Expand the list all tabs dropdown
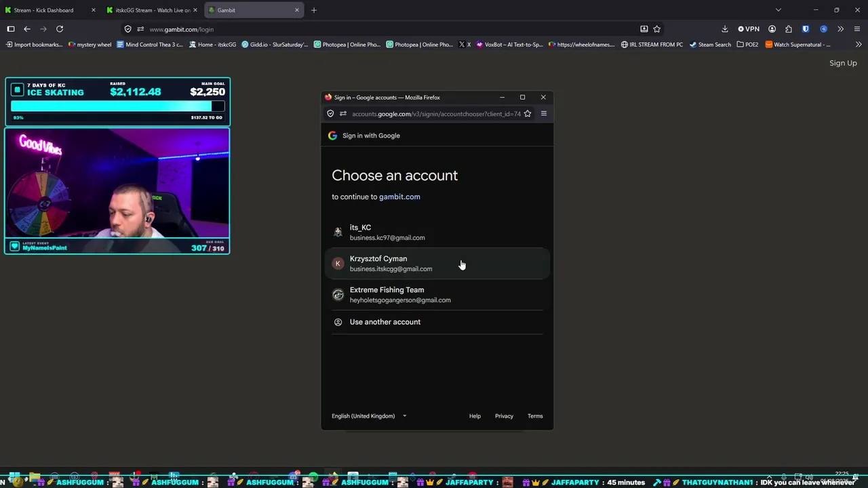The width and height of the screenshot is (868, 488). 778,10
